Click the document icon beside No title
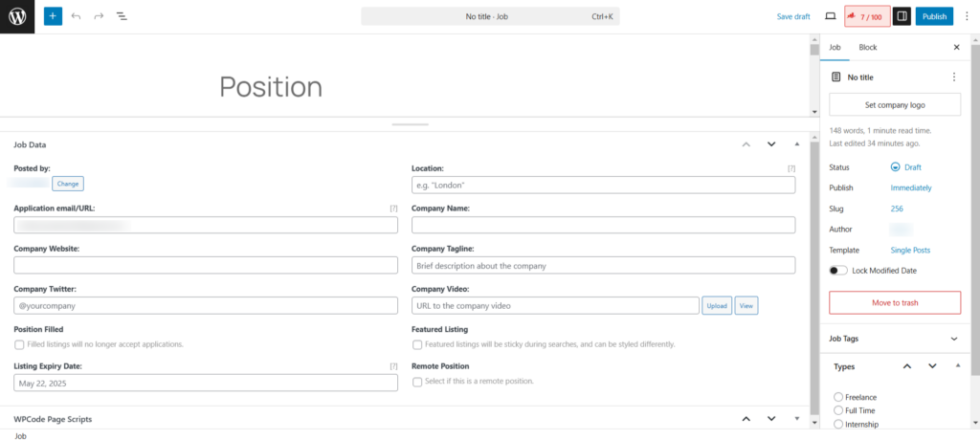 pyautogui.click(x=836, y=77)
